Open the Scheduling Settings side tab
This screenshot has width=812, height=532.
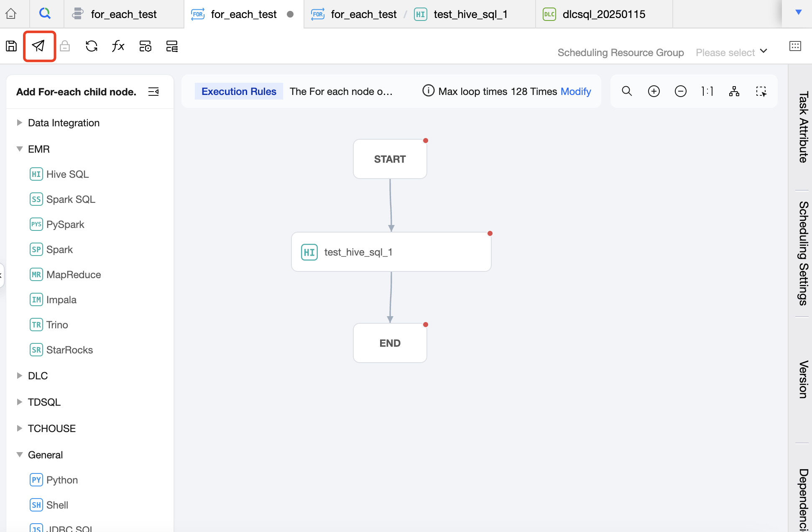(803, 253)
